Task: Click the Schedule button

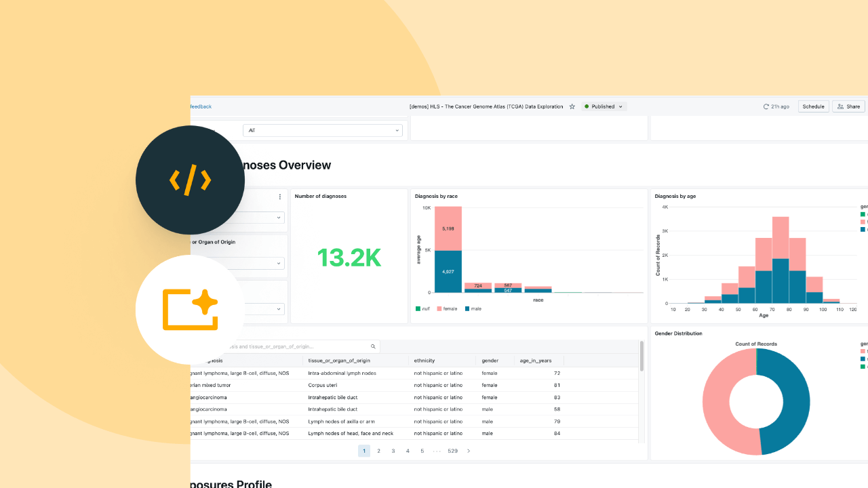Action: [x=813, y=106]
